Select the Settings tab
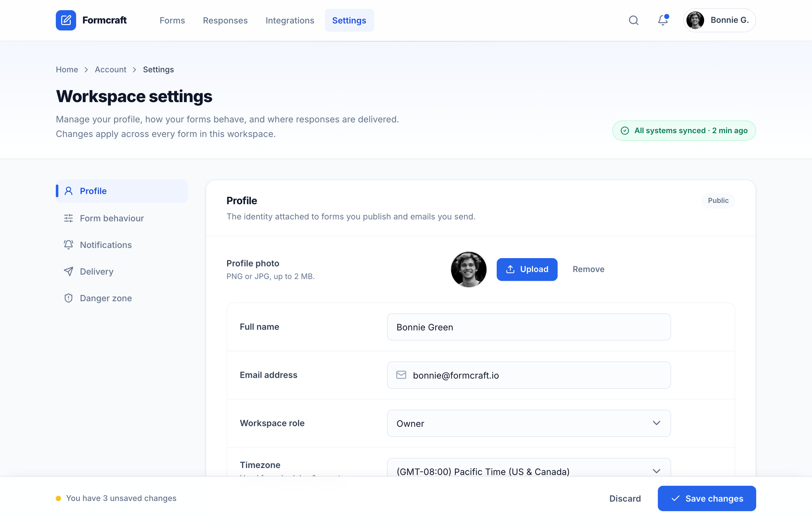This screenshot has height=520, width=812. (349, 20)
